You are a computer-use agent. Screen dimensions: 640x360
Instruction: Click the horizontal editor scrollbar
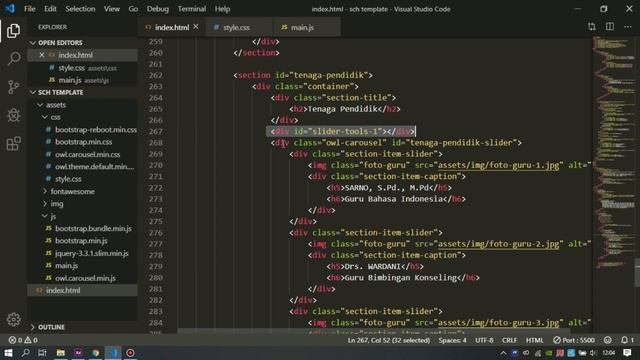pos(373,331)
